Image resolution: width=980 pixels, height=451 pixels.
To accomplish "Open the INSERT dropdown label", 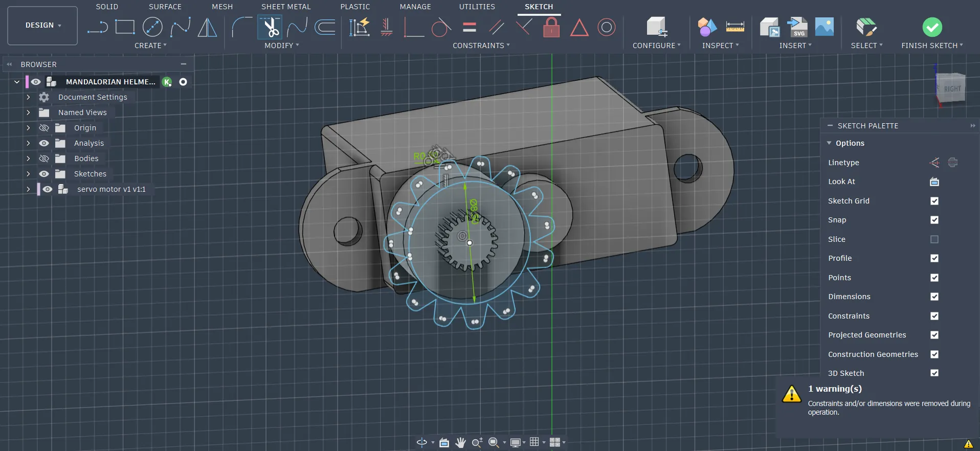I will (795, 46).
